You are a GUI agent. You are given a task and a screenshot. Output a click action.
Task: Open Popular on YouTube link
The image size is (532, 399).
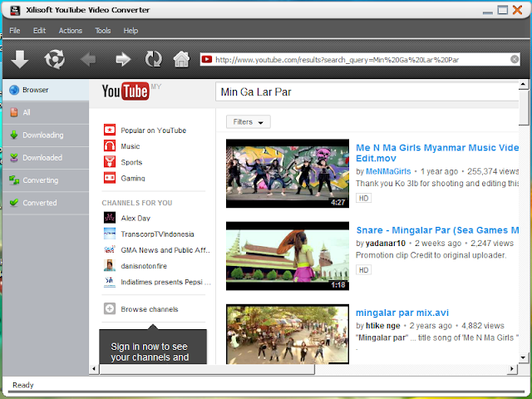tap(153, 131)
